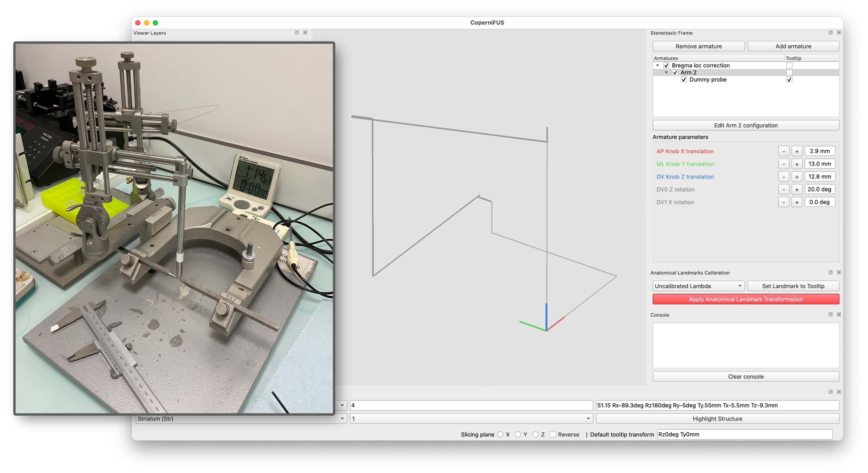868x473 pixels.
Task: Open the Striatum (Str) structure dropdown
Action: tap(241, 418)
